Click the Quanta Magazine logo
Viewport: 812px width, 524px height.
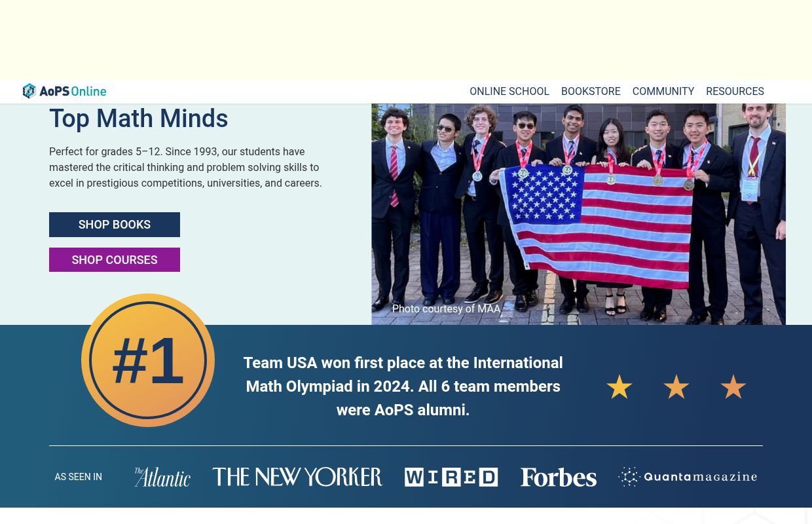point(688,477)
